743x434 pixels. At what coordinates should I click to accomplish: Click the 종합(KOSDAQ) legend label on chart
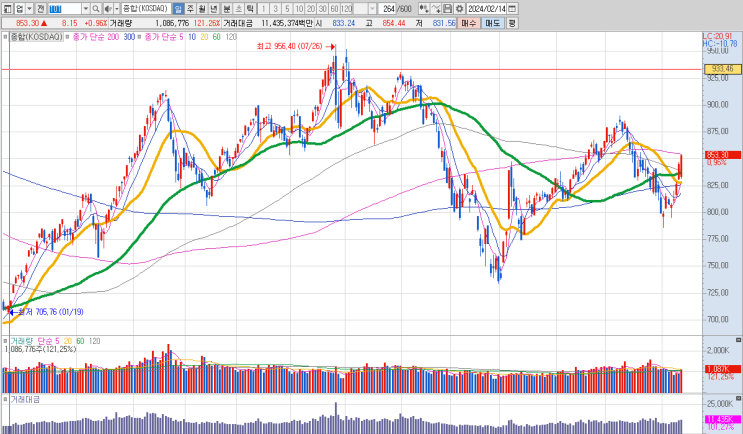[x=36, y=37]
